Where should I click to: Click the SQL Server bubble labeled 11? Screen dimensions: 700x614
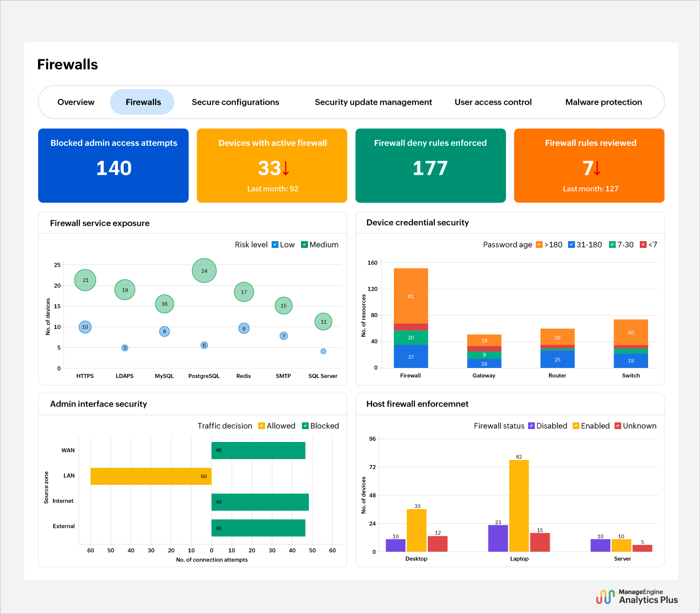[x=324, y=321]
